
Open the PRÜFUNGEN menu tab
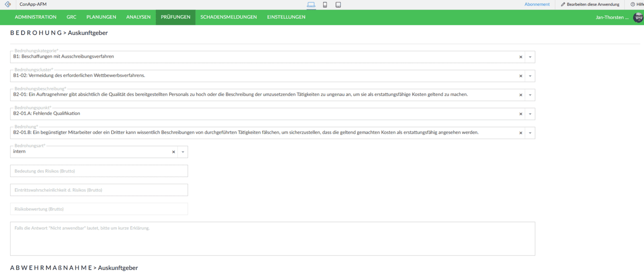175,17
